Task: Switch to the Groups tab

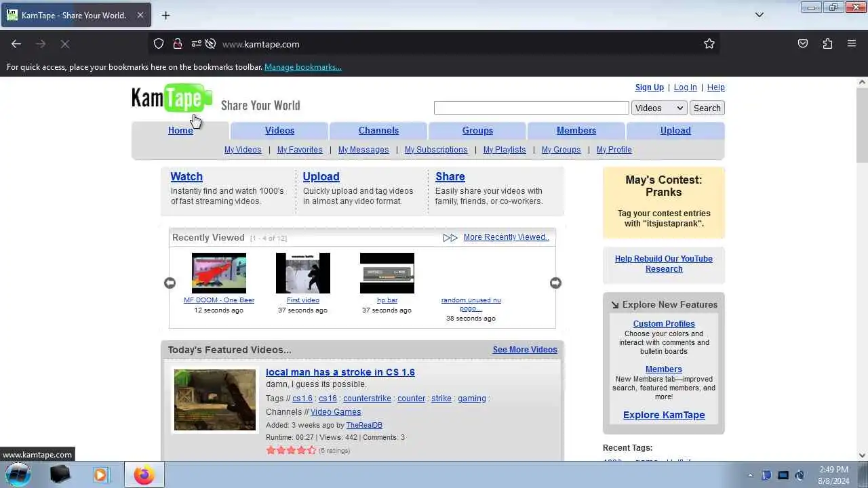Action: click(477, 130)
